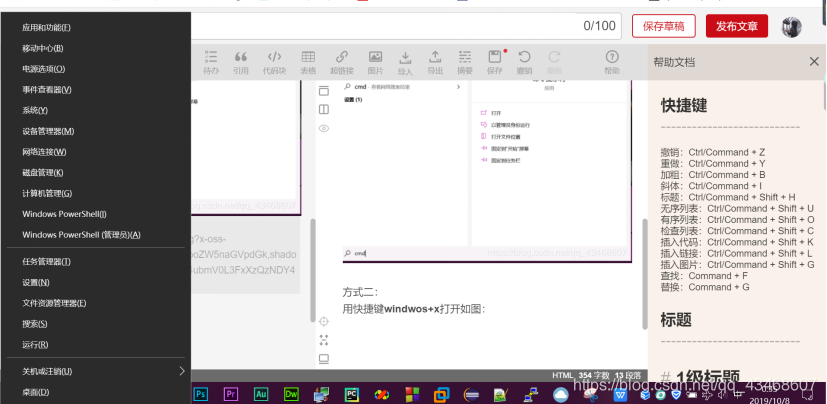Toggle the eye preview icon in editor gutter
The width and height of the screenshot is (827, 404).
pyautogui.click(x=324, y=128)
